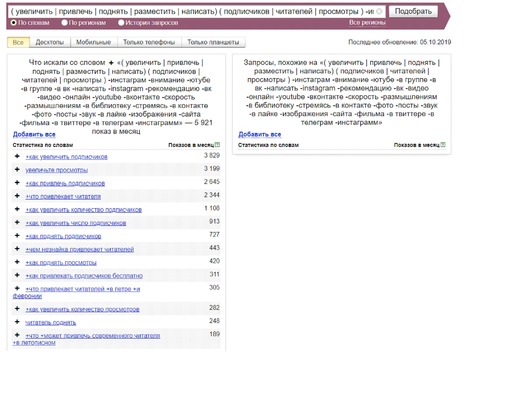Switch to the 'Десктопы' tab
The image size is (532, 399).
pyautogui.click(x=50, y=42)
